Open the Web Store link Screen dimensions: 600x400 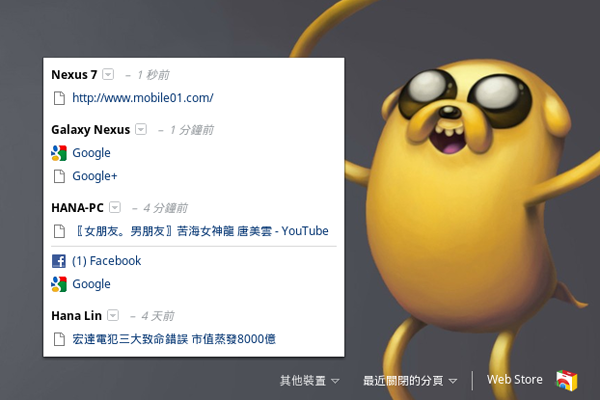pos(515,380)
